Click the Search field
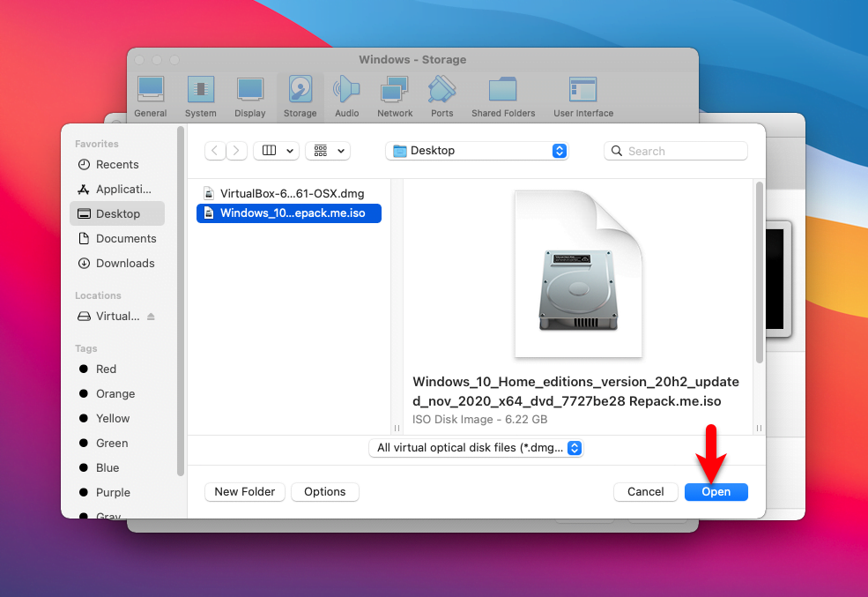The height and width of the screenshot is (597, 868). (675, 151)
